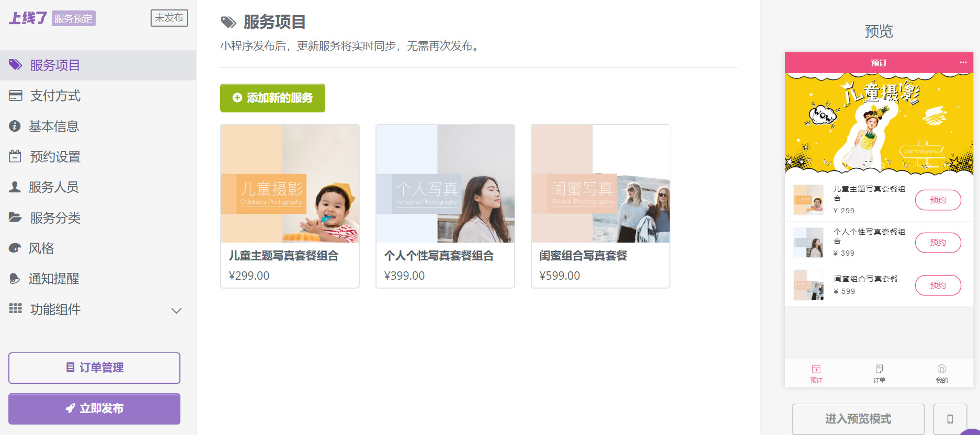
Task: Switch to 我的 tab in phone preview
Action: coord(941,373)
